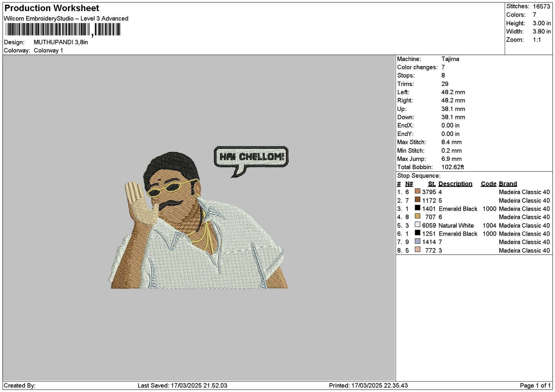This screenshot has height=392, width=555.
Task: Pick the black swatch in row 1251
Action: [x=417, y=233]
